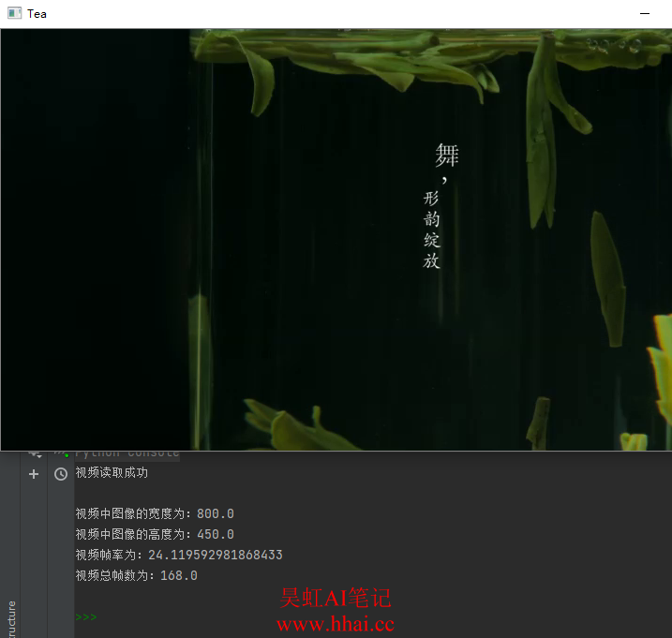This screenshot has width=672, height=638.
Task: Click the frame rate value 24.119592981868433
Action: [x=215, y=555]
